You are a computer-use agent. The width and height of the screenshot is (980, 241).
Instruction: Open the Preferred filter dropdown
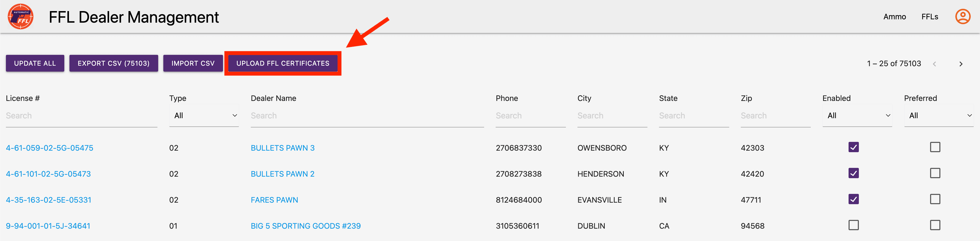pyautogui.click(x=938, y=116)
